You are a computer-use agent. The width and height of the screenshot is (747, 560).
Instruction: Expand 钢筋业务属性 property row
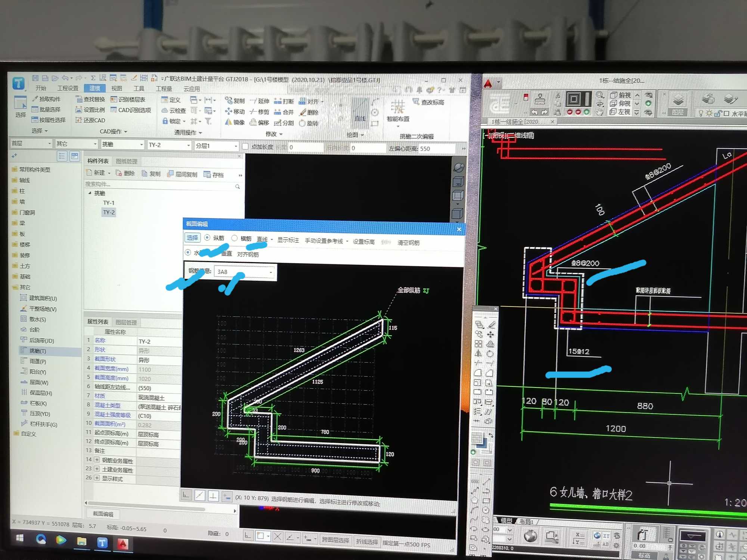pos(97,460)
